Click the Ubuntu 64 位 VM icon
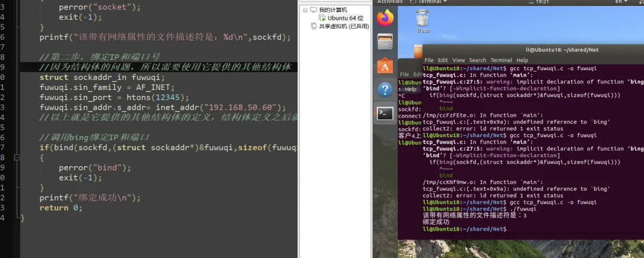The height and width of the screenshot is (258, 644). 322,18
